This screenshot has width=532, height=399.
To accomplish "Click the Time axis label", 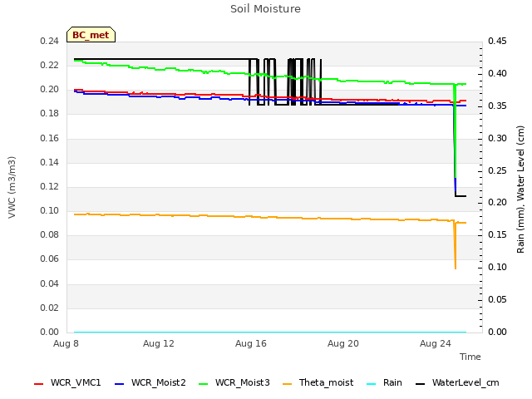I will (x=470, y=357).
